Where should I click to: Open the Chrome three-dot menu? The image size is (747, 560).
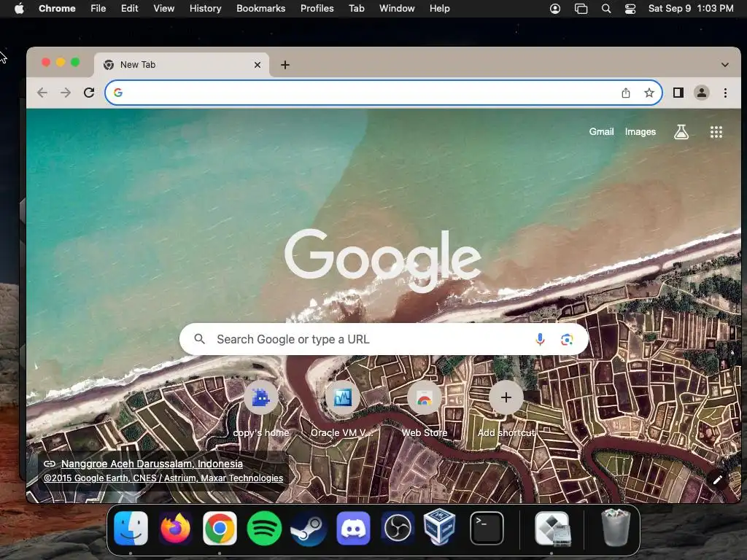coord(725,93)
